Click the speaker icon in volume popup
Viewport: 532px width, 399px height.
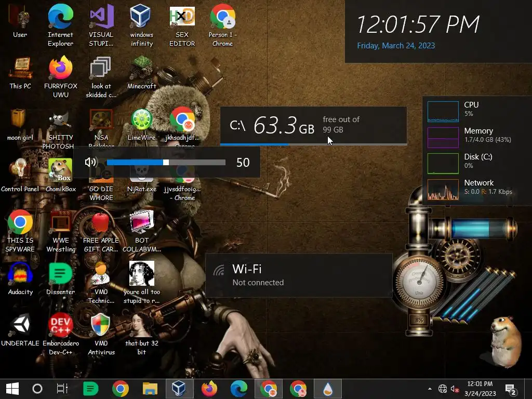tap(91, 162)
